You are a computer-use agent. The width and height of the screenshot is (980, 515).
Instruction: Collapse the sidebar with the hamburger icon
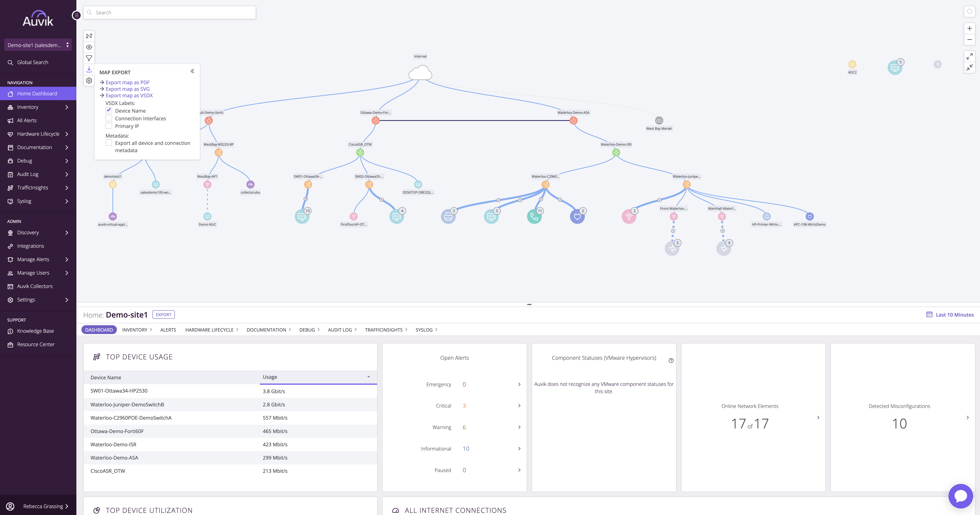click(76, 16)
